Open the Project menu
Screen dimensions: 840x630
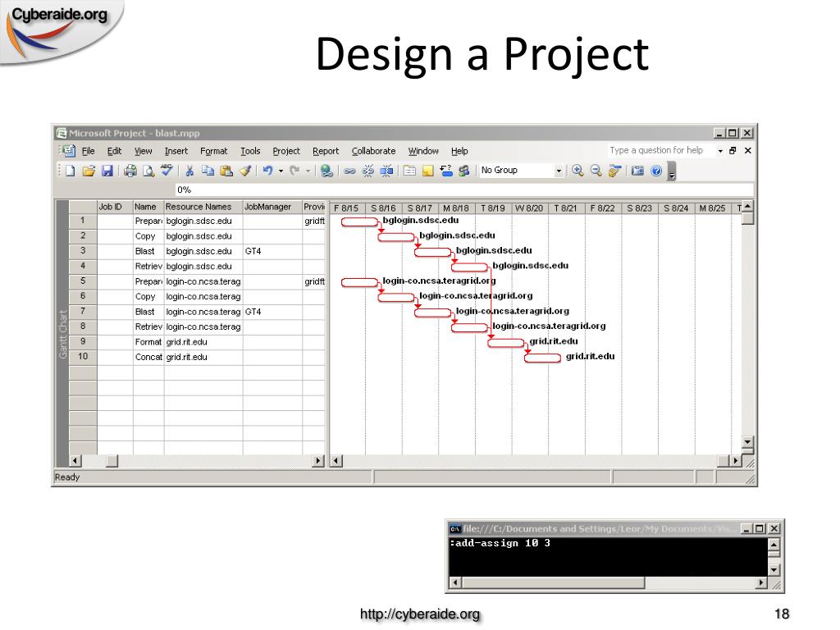point(286,151)
